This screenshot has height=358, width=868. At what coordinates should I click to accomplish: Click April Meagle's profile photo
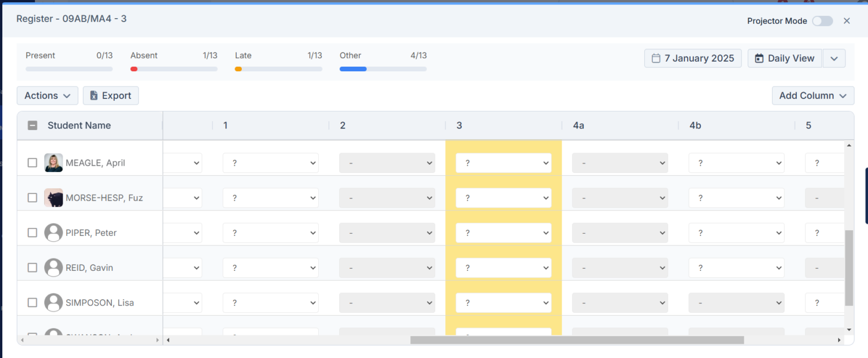click(x=54, y=162)
